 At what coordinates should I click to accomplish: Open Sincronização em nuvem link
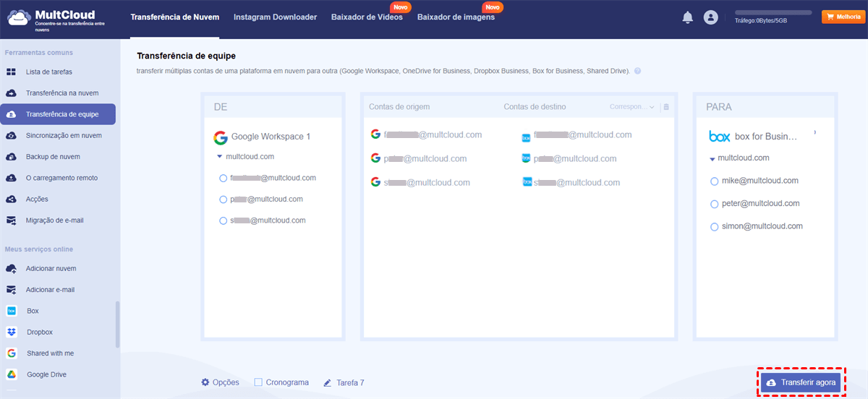pos(64,135)
